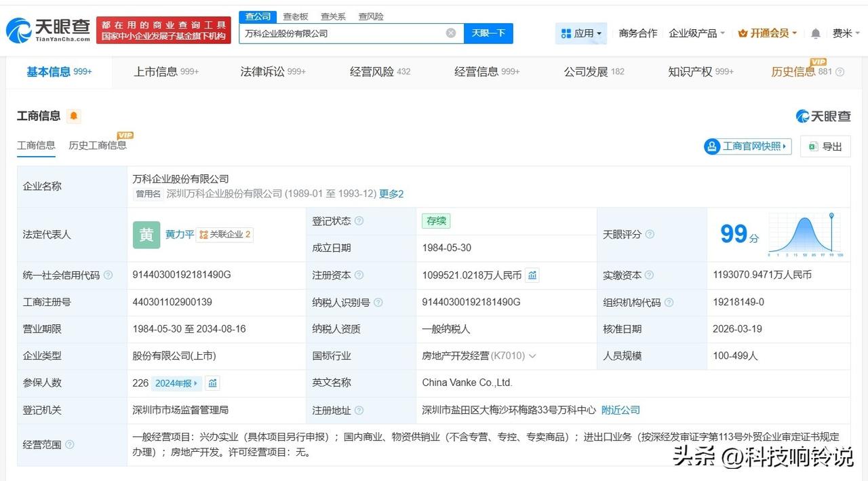The height and width of the screenshot is (481, 868).
Task: Click credit code 91440300192181490G in 统一社会信用代码 row
Action: (x=182, y=275)
